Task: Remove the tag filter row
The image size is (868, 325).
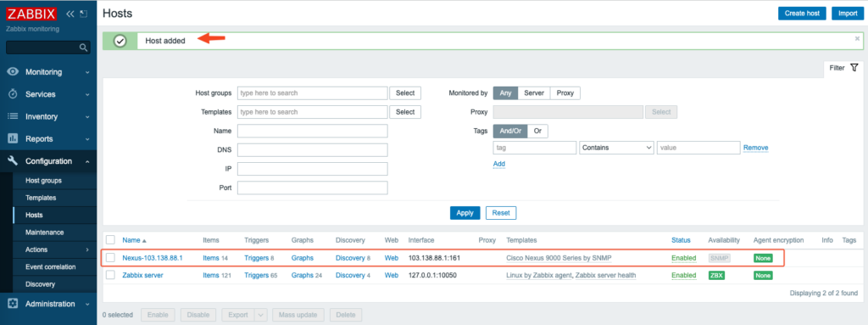Action: 755,148
